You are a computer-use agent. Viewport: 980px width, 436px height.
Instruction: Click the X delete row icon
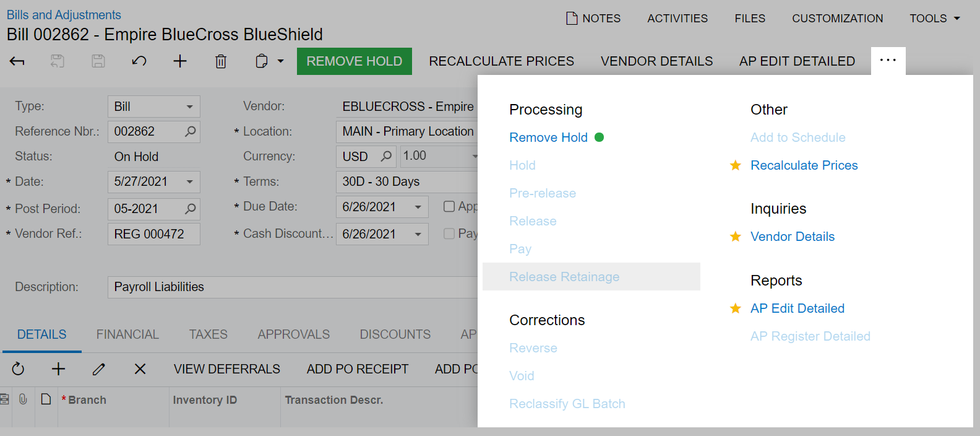pos(140,369)
